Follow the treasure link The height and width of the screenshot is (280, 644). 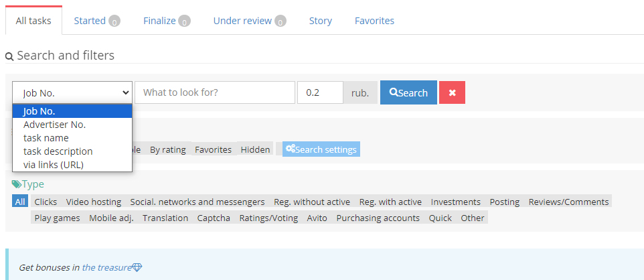pyautogui.click(x=106, y=267)
